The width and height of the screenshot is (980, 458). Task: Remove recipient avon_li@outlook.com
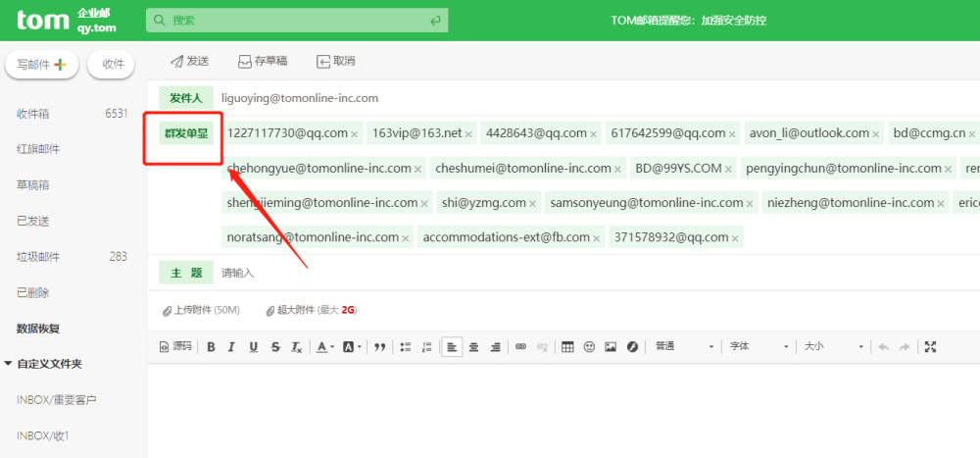(x=875, y=134)
